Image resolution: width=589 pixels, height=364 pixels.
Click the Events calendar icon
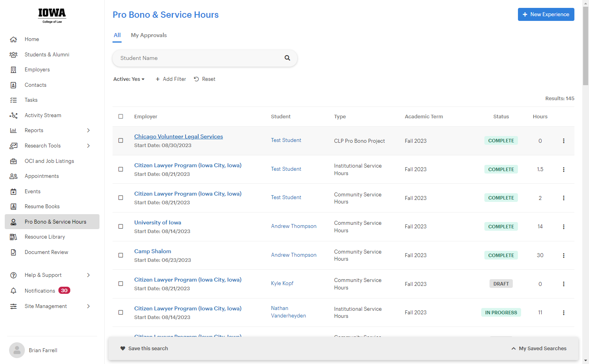(x=13, y=192)
